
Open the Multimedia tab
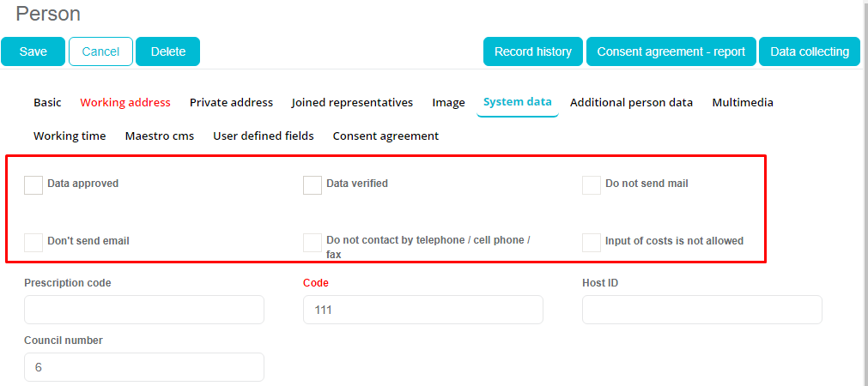(x=742, y=102)
